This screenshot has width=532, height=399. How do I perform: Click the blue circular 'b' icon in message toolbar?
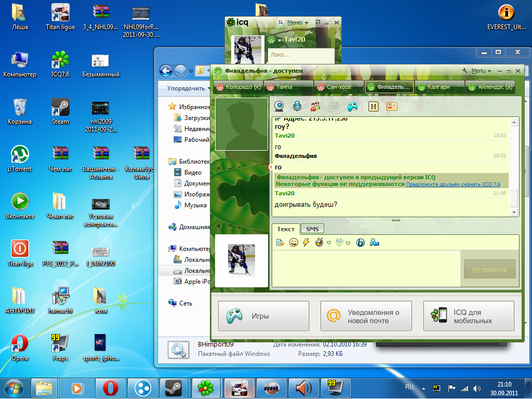coord(361,243)
